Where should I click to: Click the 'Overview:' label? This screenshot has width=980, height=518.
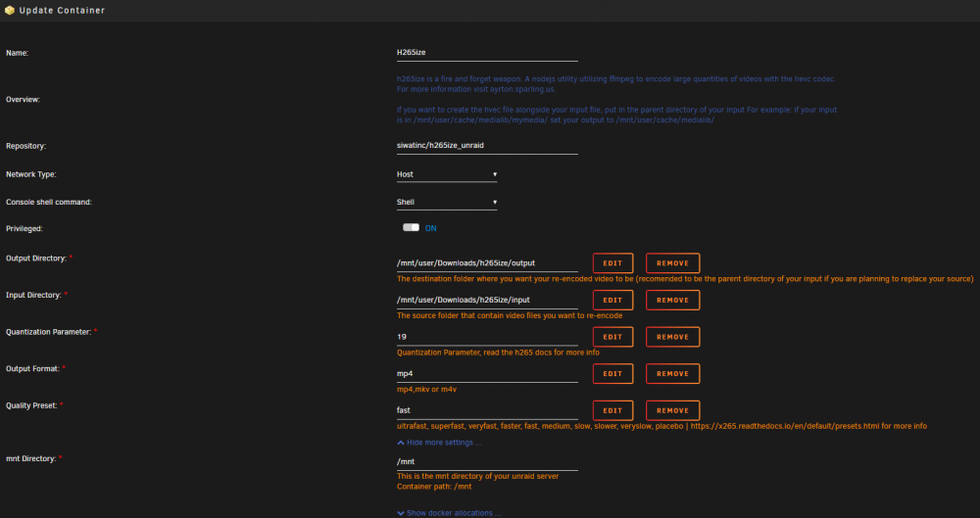tap(24, 99)
